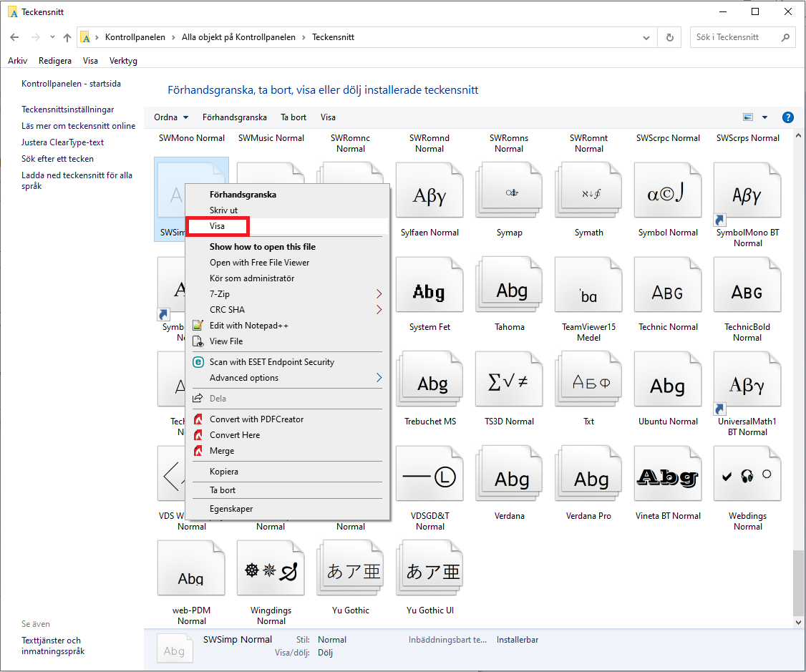Click the vertical scrollbar thumb
Viewport: 806px width, 672px height.
click(x=798, y=583)
